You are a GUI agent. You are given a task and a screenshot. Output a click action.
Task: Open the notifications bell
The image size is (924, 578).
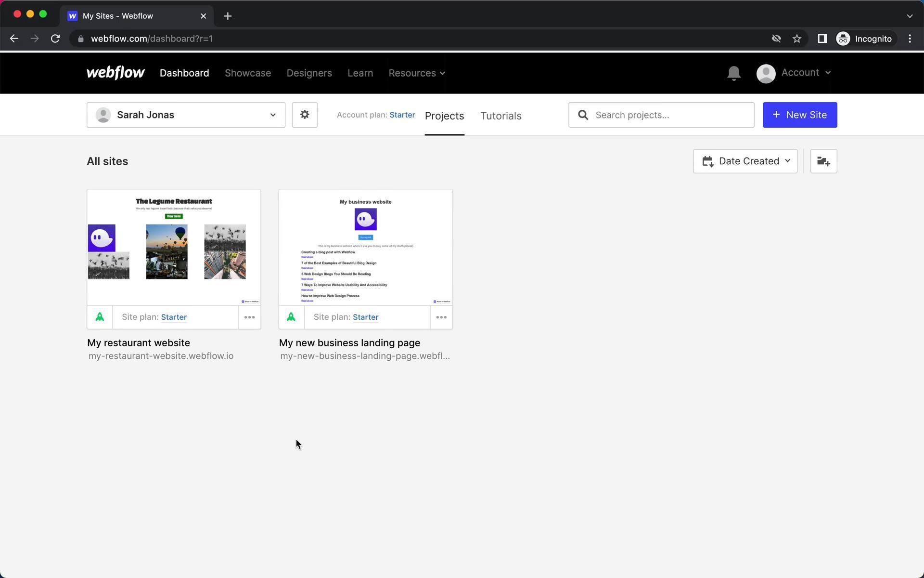(733, 73)
